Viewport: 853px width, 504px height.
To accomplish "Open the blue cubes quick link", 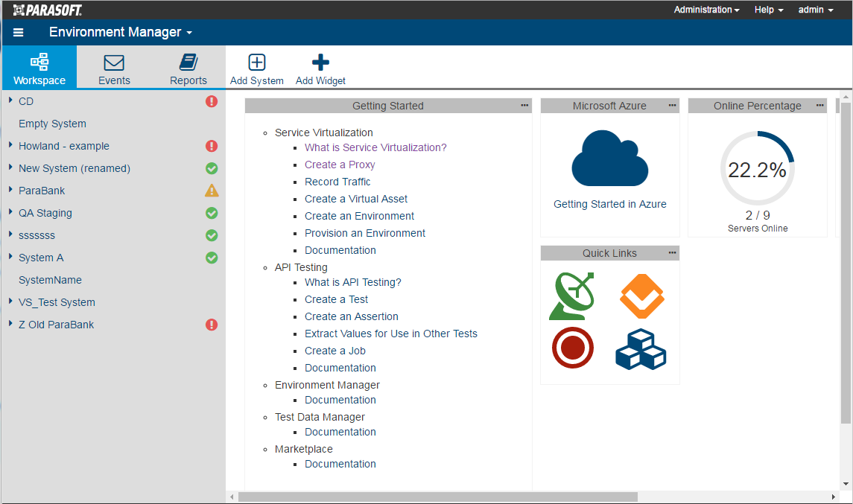I will (641, 349).
